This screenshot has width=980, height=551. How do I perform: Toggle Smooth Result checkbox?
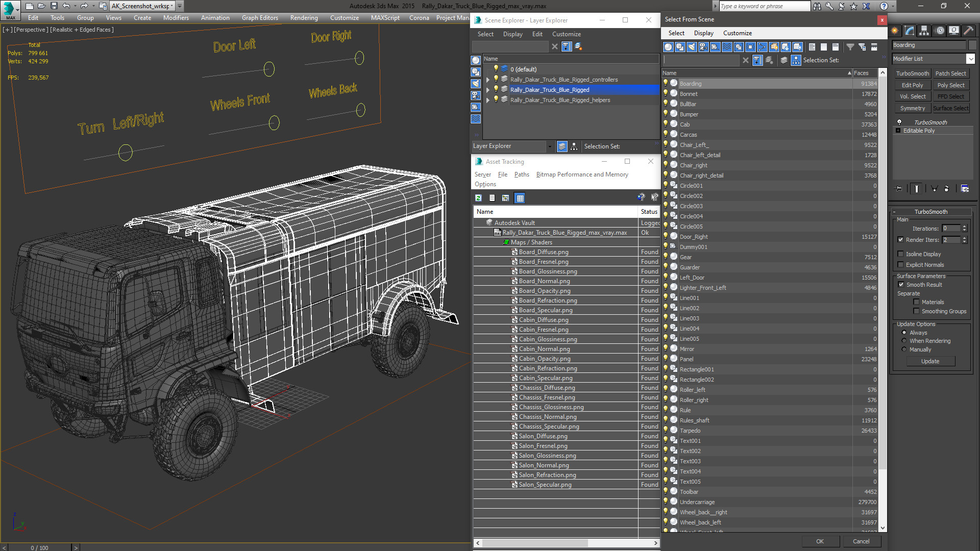pos(901,285)
